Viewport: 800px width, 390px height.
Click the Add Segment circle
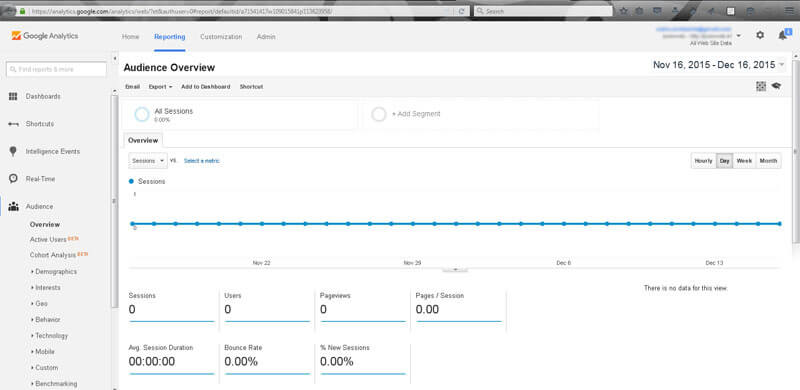pyautogui.click(x=379, y=114)
